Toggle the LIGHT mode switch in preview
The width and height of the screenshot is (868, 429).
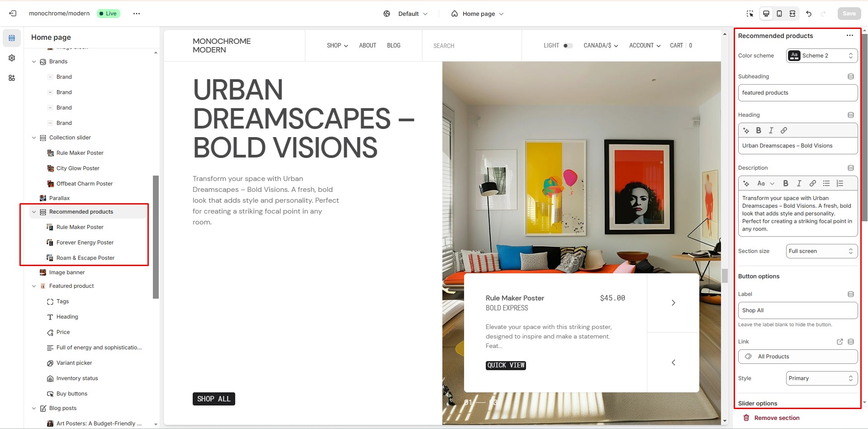pyautogui.click(x=568, y=46)
